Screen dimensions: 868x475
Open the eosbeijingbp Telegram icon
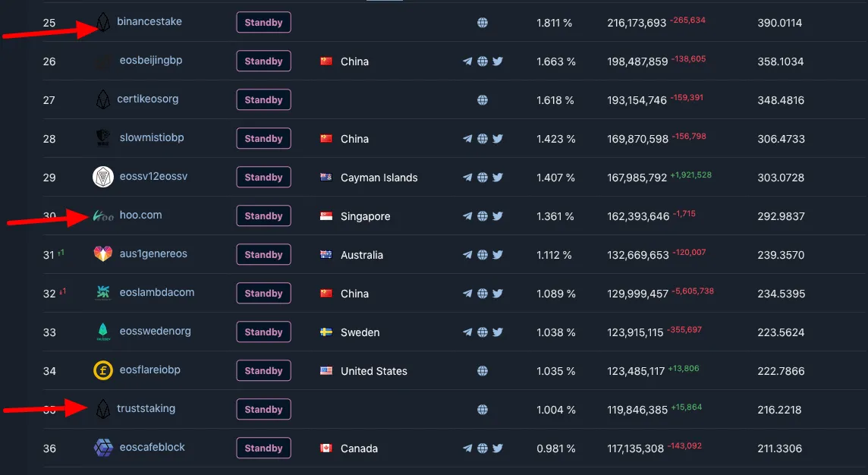(468, 61)
